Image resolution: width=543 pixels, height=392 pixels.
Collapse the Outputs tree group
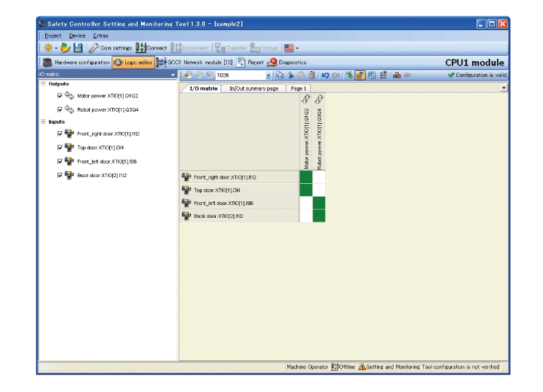[43, 84]
